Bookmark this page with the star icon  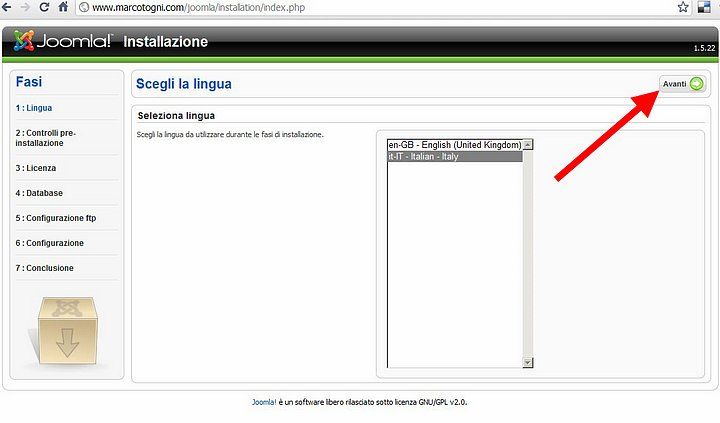tap(683, 7)
